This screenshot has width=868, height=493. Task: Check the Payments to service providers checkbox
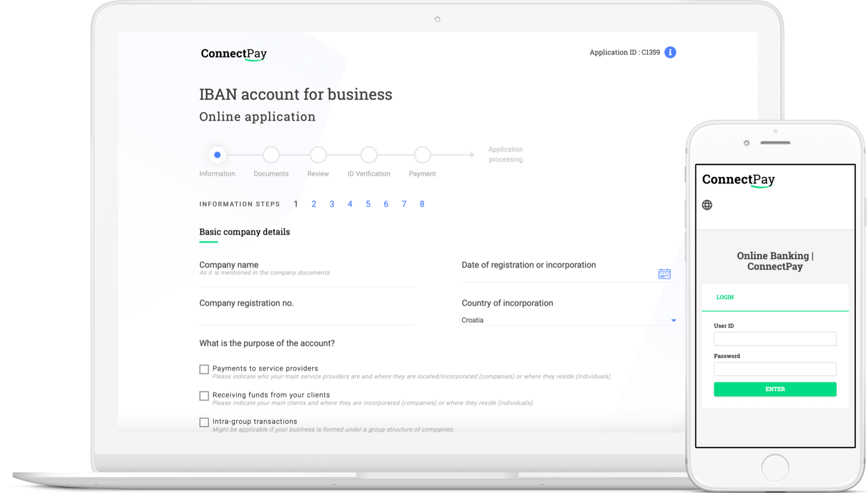coord(204,369)
